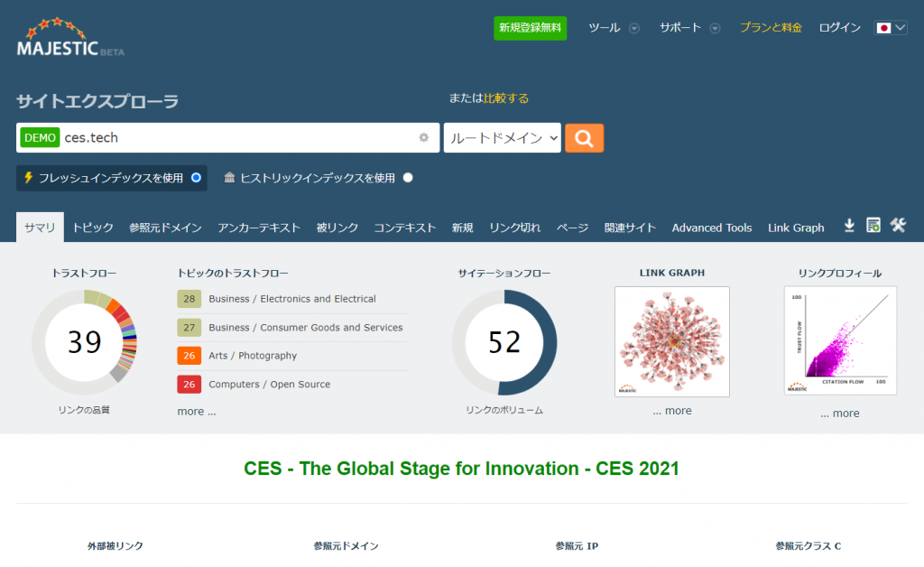Click the ツール menu label

(x=605, y=28)
